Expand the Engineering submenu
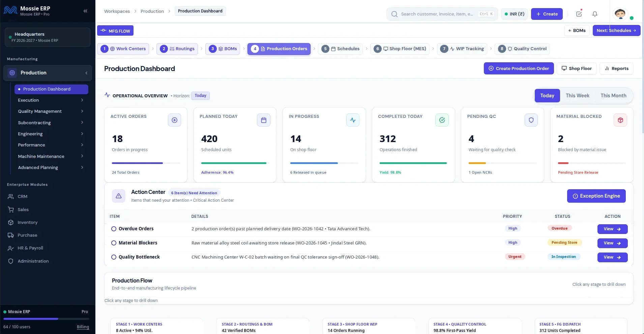The image size is (644, 334). point(51,134)
